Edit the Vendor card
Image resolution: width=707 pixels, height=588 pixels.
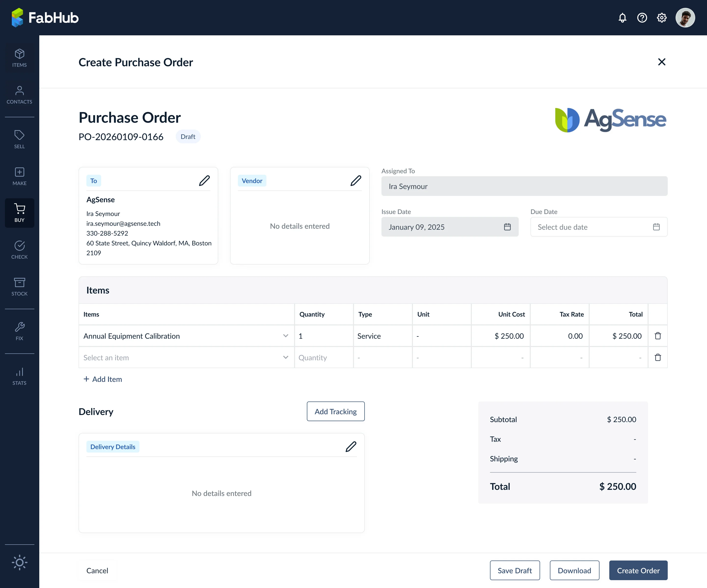pyautogui.click(x=356, y=181)
